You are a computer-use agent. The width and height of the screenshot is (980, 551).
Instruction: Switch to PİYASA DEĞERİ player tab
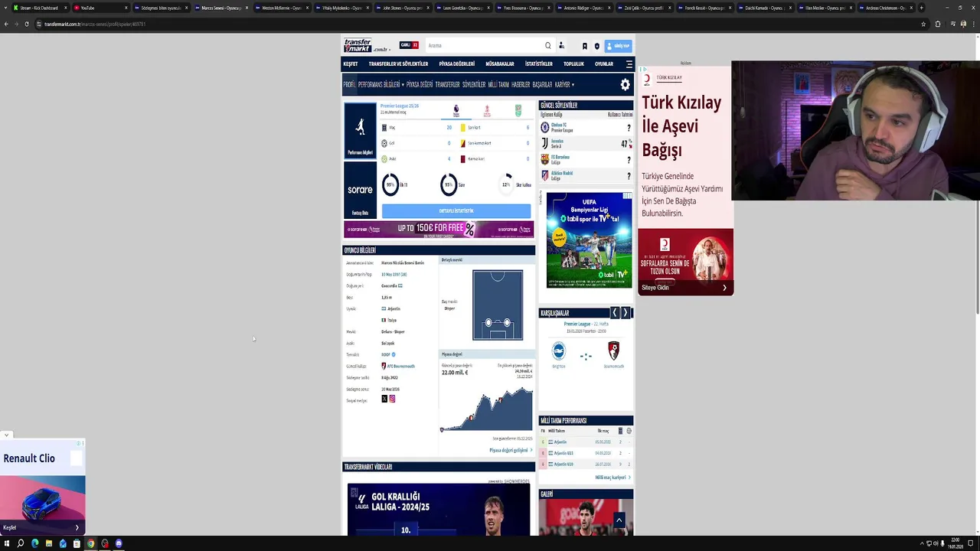420,85
